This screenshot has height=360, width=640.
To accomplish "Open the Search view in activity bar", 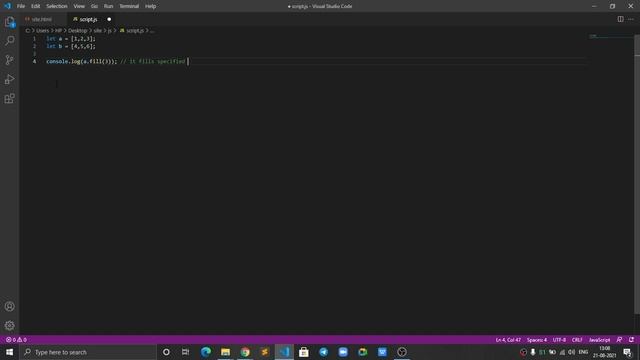I will (9, 40).
